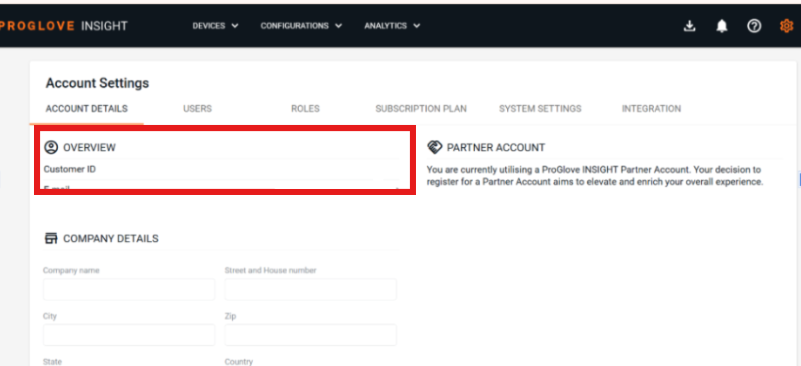Screen dimensions: 801x366
Task: Click the Customer ID row
Action: 221,169
